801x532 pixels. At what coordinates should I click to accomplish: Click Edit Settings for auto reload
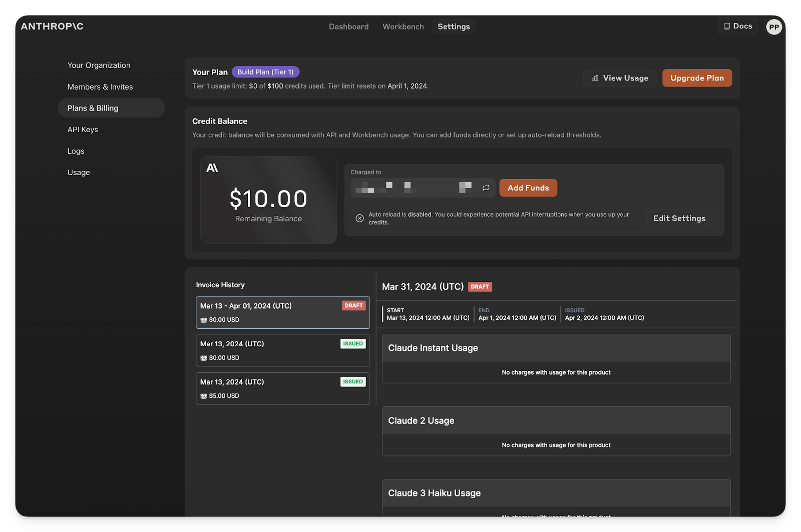click(679, 218)
